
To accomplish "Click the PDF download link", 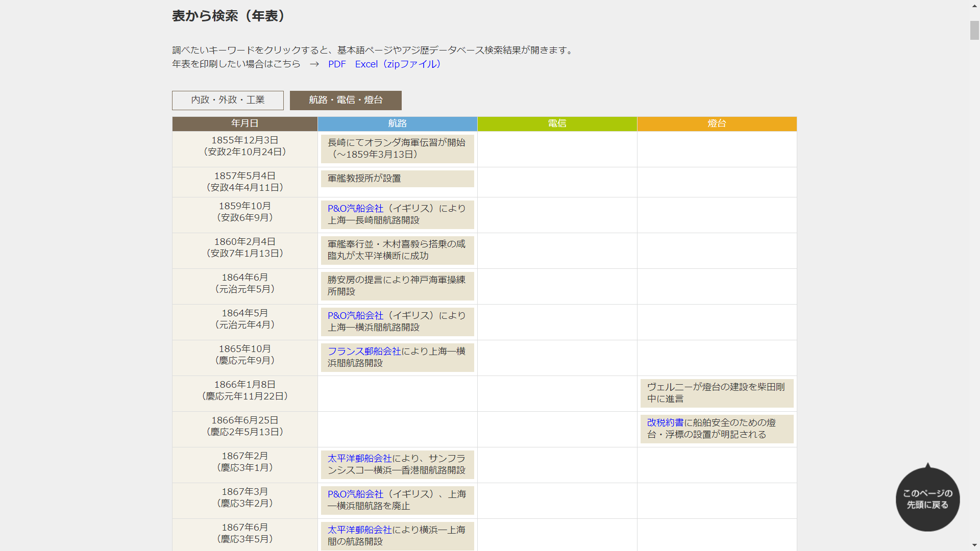I will 335,64.
